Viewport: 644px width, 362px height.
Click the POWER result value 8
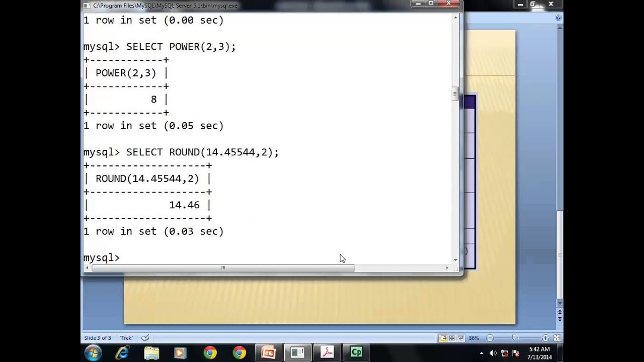[x=153, y=99]
